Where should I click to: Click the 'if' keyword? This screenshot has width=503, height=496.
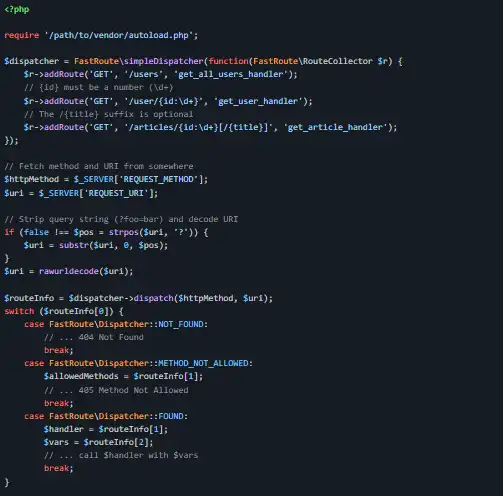9,232
